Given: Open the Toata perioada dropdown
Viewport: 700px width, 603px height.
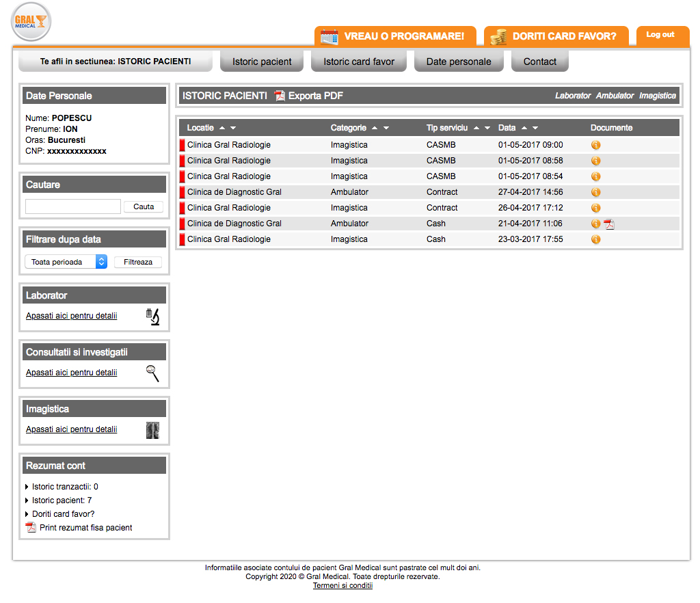Looking at the screenshot, I should (x=66, y=262).
